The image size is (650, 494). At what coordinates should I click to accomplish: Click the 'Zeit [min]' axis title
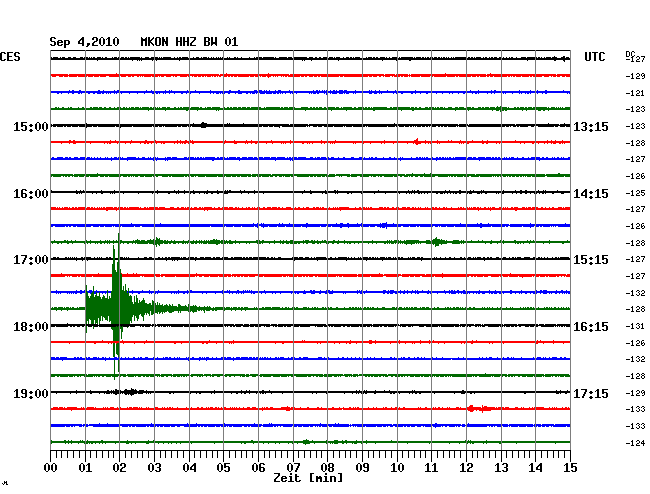click(x=308, y=478)
